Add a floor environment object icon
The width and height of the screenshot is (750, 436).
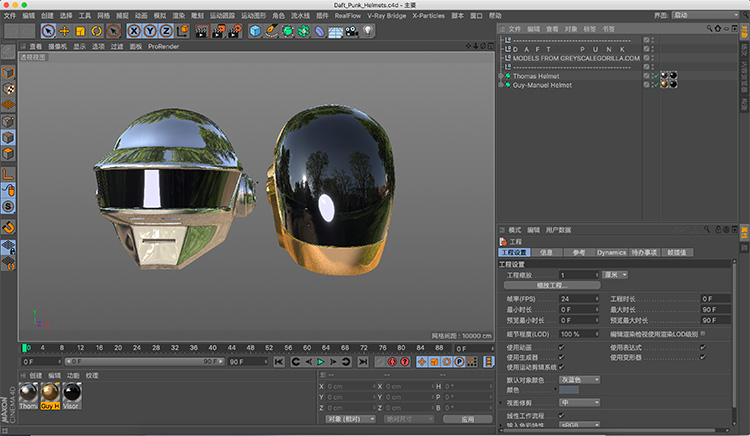[x=335, y=31]
